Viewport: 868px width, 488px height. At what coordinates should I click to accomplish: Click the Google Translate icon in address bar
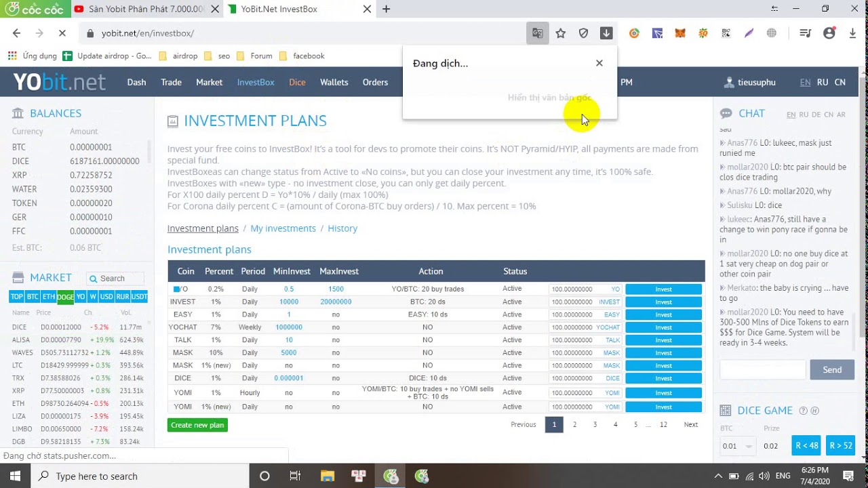(x=538, y=33)
